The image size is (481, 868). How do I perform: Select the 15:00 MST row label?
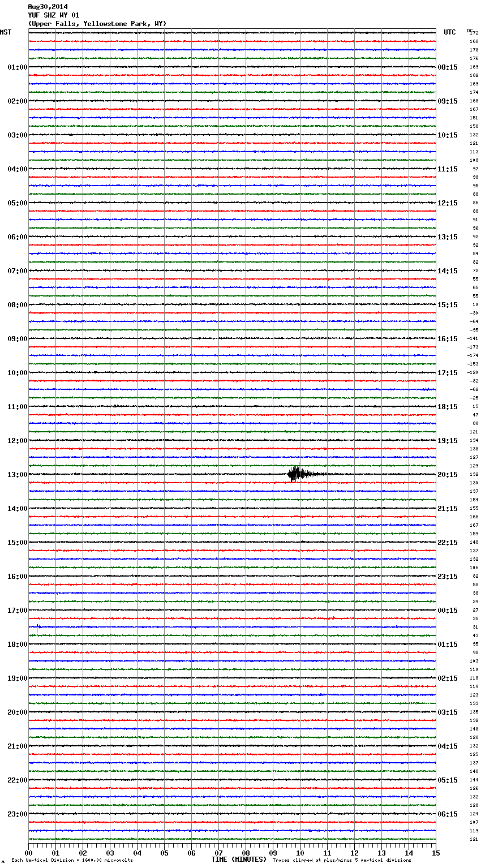(18, 543)
